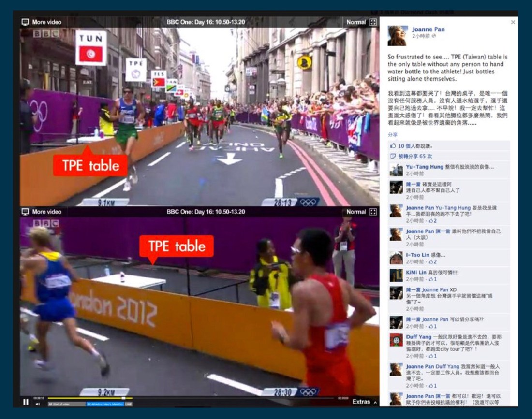Click the thumbs-up icon beside 10 likes
The width and height of the screenshot is (532, 419).
click(x=393, y=145)
